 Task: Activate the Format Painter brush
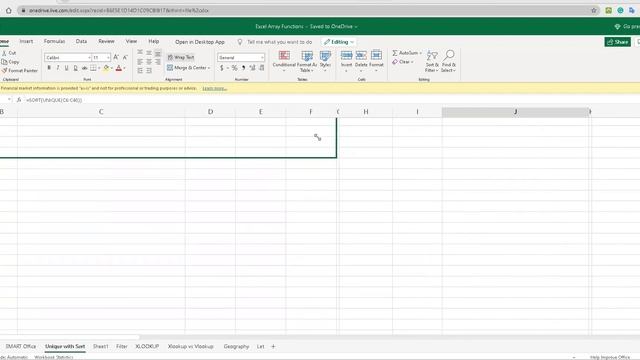click(x=4, y=71)
